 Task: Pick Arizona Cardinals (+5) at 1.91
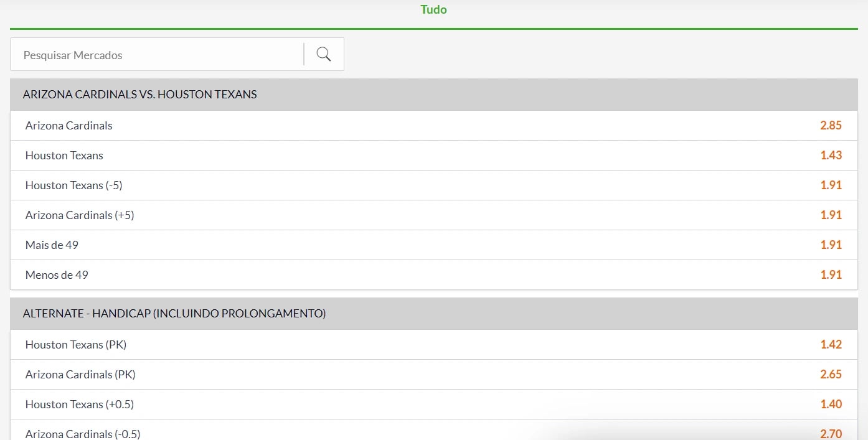831,215
